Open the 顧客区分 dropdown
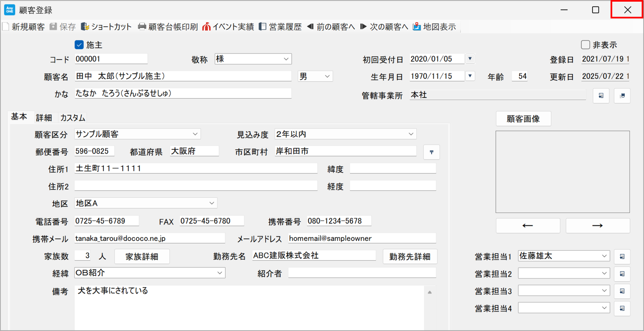 tap(195, 134)
